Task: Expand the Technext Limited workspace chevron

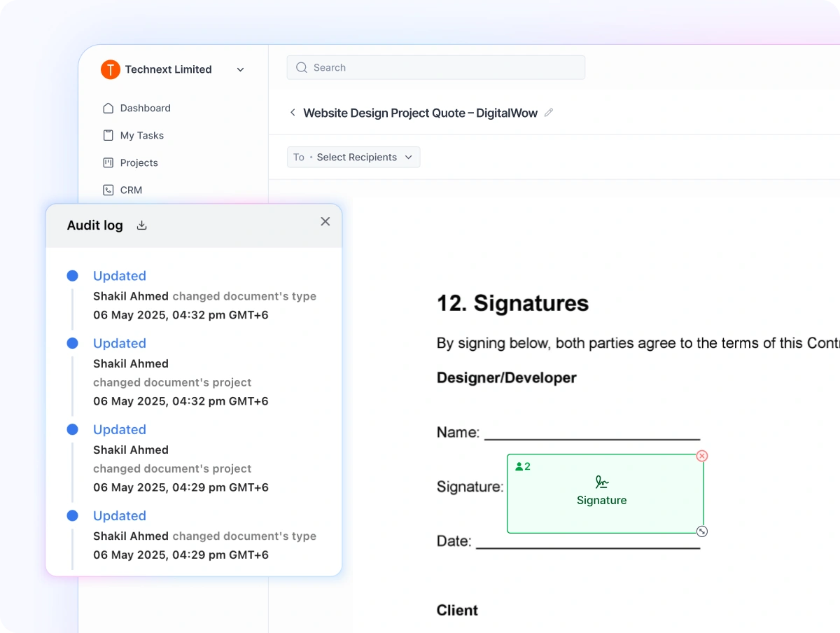Action: 241,70
